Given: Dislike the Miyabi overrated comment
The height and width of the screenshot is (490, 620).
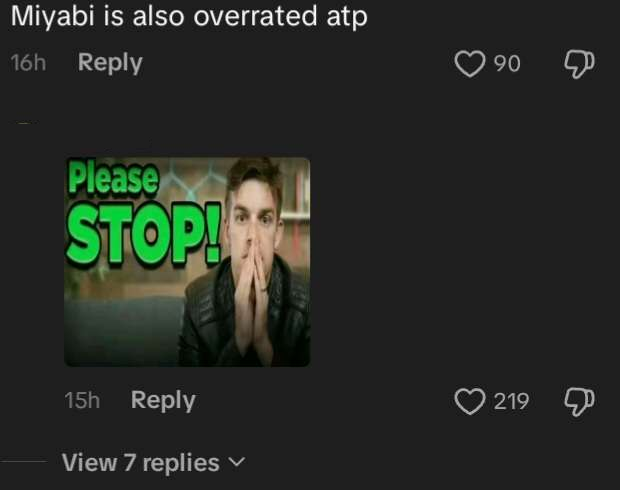Looking at the screenshot, I should point(579,64).
